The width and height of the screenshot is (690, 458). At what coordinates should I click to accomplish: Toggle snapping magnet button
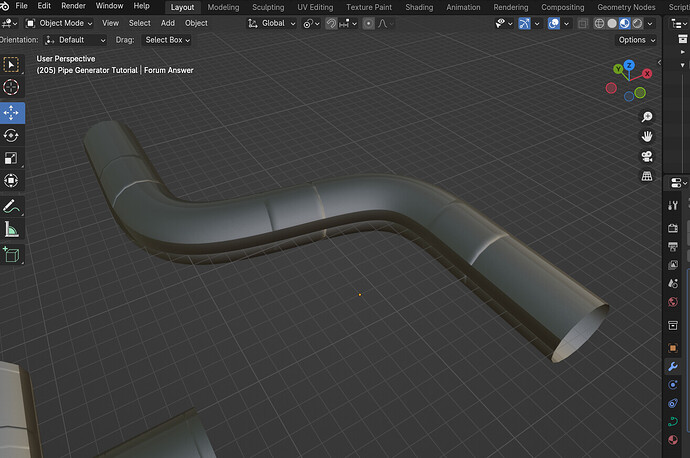coord(331,23)
